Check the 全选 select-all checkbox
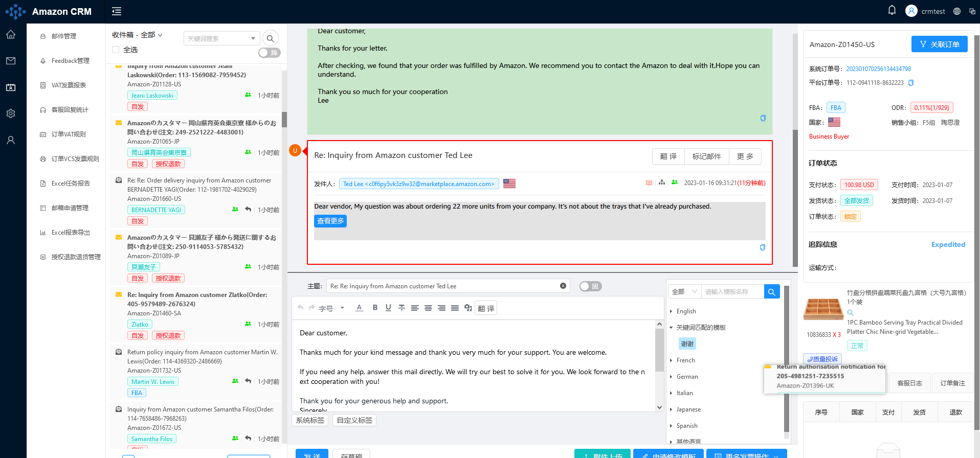Screen dimensions: 980x458 (116, 50)
